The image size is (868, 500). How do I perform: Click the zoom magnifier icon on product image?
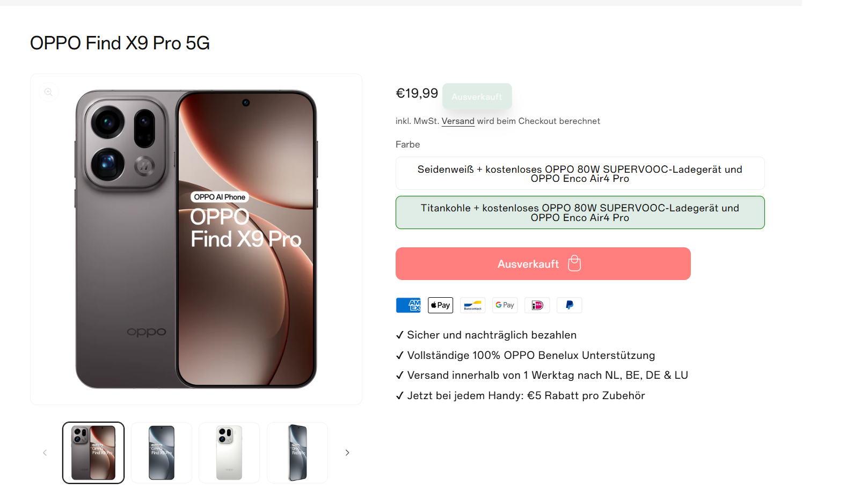(49, 92)
